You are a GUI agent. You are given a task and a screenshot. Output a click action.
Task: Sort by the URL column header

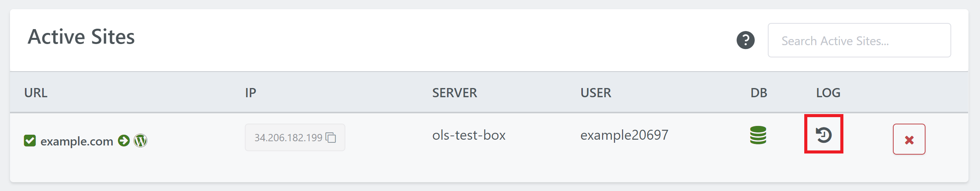pos(36,93)
